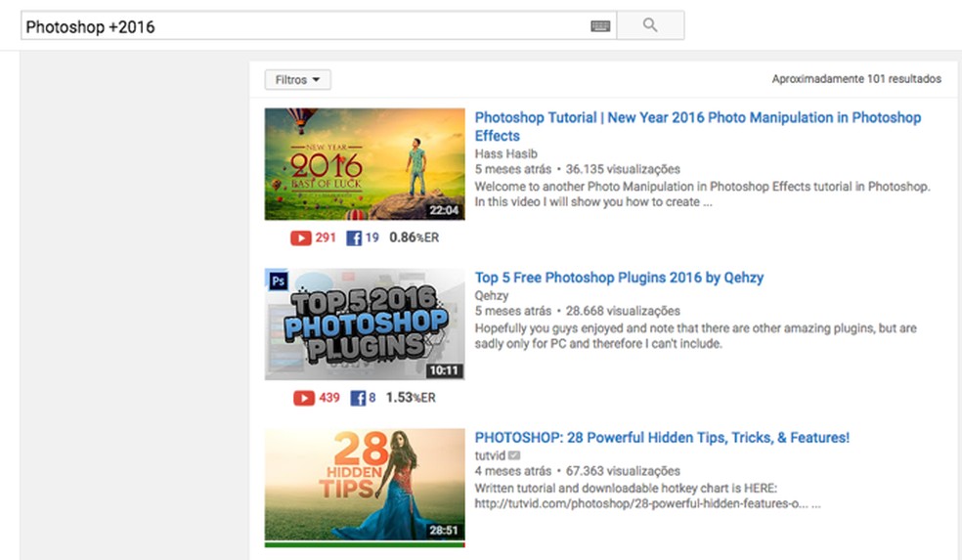The image size is (962, 560).
Task: Click Top 5 2016 Photoshop Plugins thumbnail
Action: click(x=365, y=324)
